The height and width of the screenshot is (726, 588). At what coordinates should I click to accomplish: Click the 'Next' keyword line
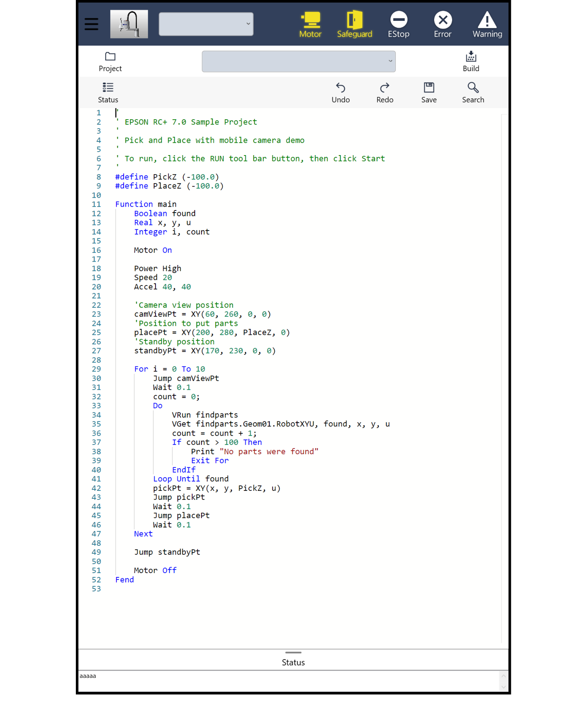pos(143,534)
